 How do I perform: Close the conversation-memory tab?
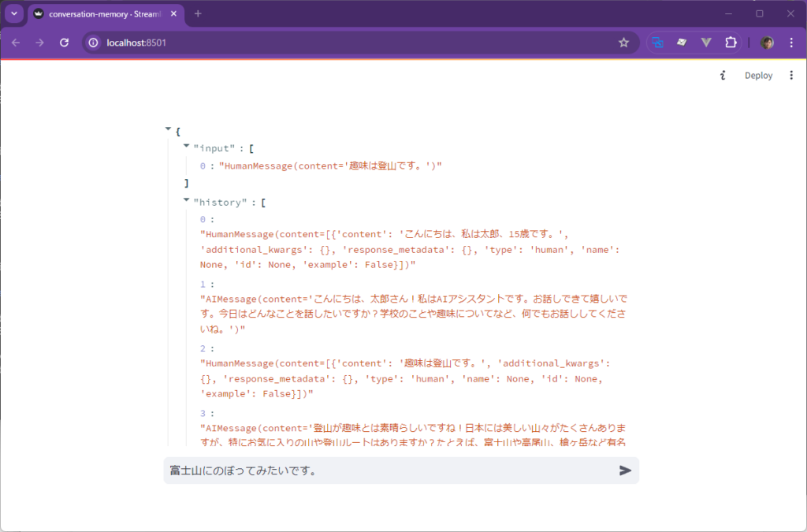[x=173, y=14]
